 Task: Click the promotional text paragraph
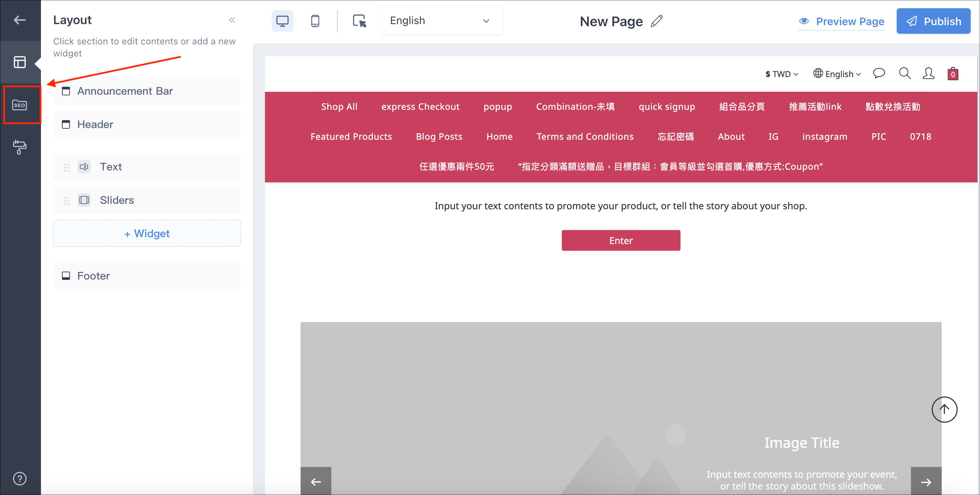(621, 206)
